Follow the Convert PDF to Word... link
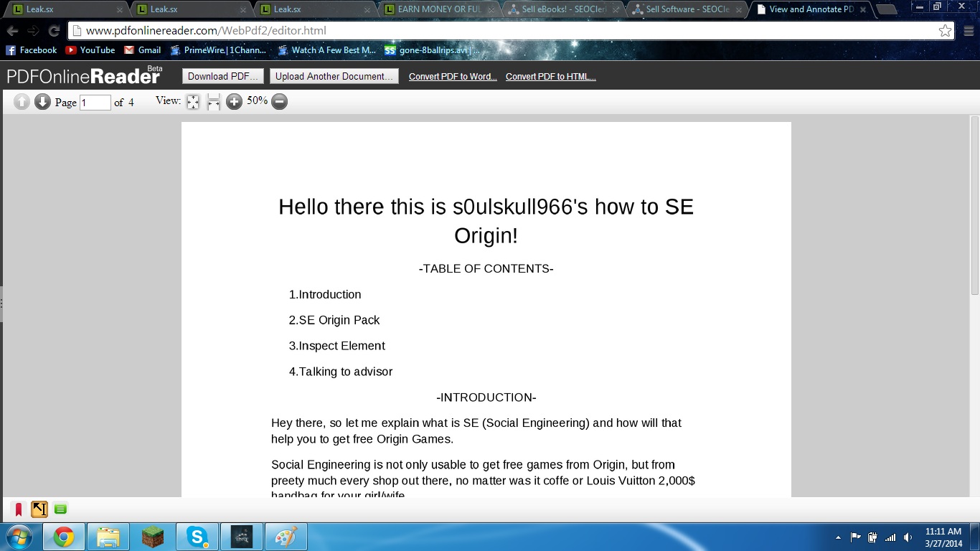This screenshot has width=980, height=551. tap(453, 77)
